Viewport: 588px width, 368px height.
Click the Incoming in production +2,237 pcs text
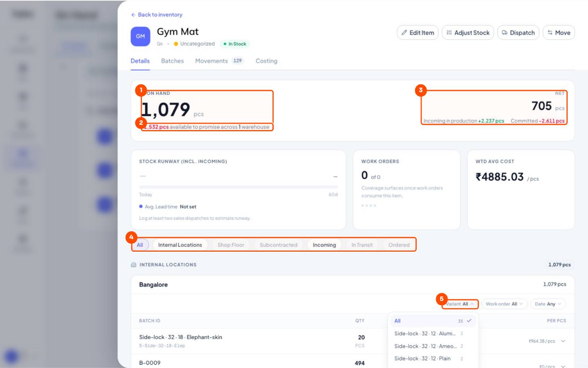464,121
